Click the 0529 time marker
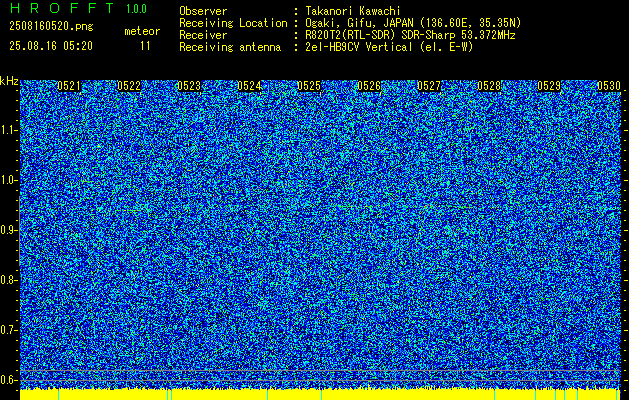The image size is (629, 400). (x=549, y=86)
